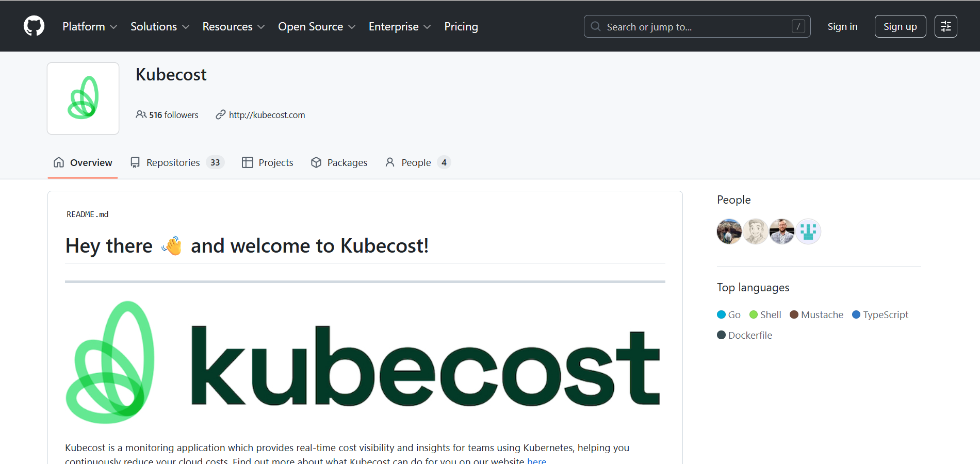This screenshot has height=464, width=980.
Task: Click the link icon beside kubecost.com
Action: (220, 114)
